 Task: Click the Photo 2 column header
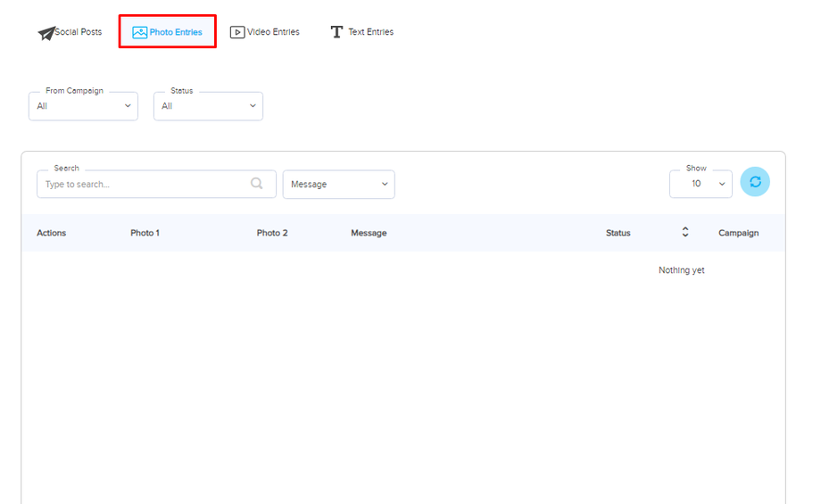click(272, 233)
